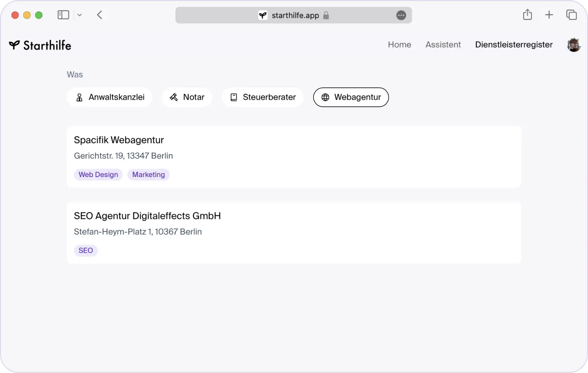Open the Assistent menu item

[443, 45]
